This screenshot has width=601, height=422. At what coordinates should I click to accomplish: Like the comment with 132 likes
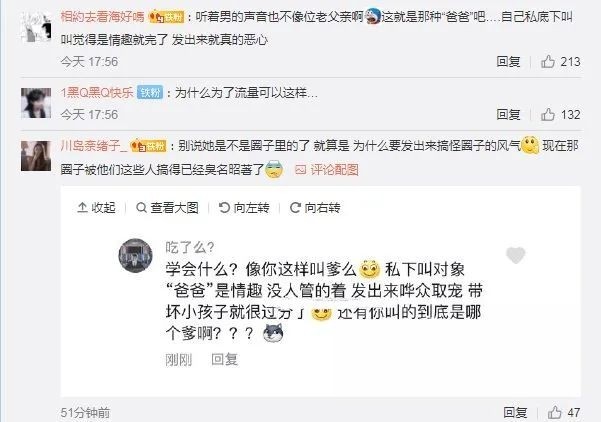(548, 114)
